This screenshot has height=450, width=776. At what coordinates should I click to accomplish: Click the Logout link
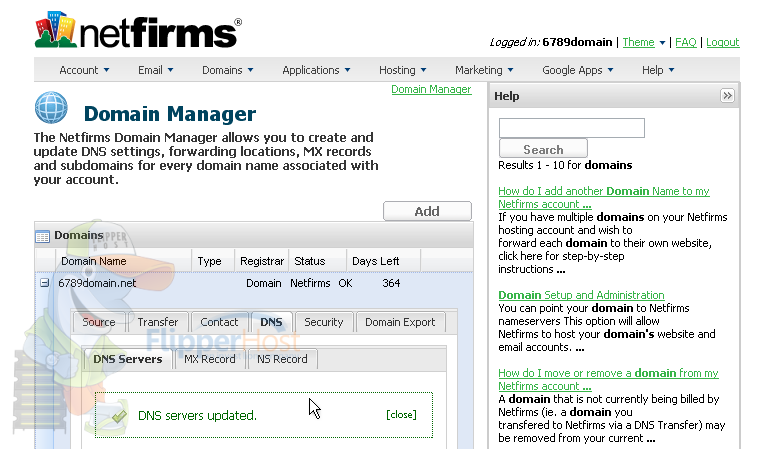pos(723,43)
